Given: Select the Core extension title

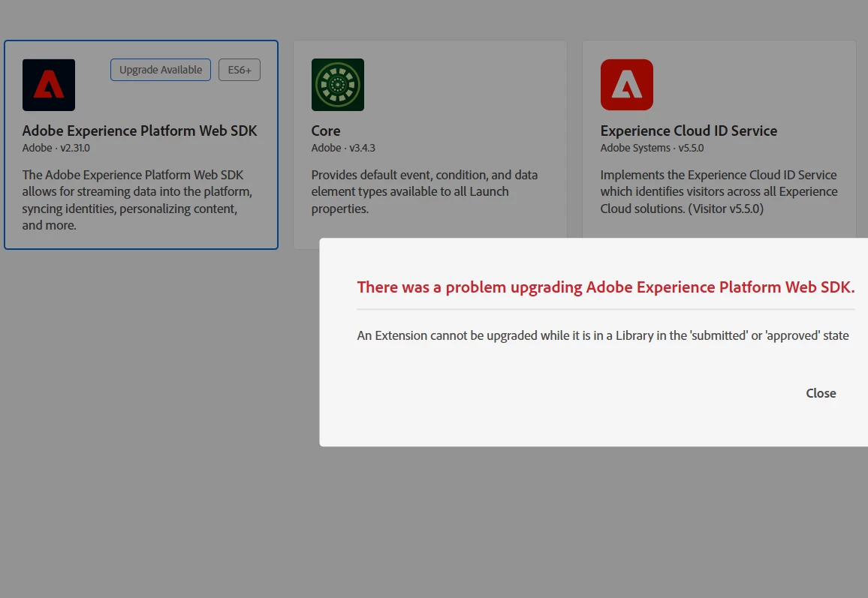Looking at the screenshot, I should [x=326, y=131].
